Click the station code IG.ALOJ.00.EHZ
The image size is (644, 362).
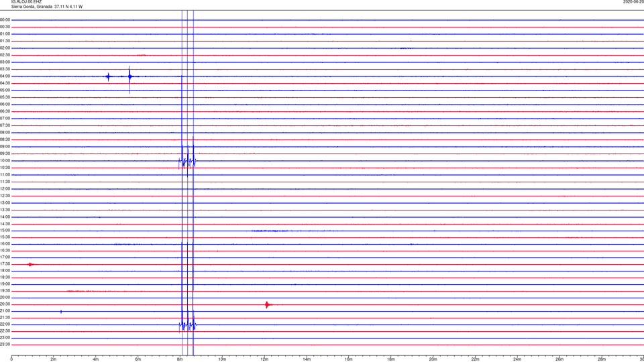click(x=26, y=2)
